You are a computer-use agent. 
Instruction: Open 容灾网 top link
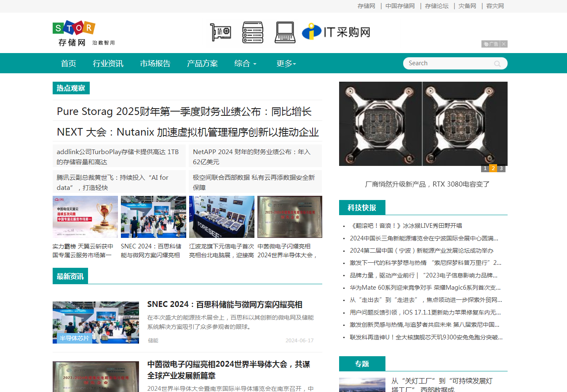pyautogui.click(x=495, y=6)
